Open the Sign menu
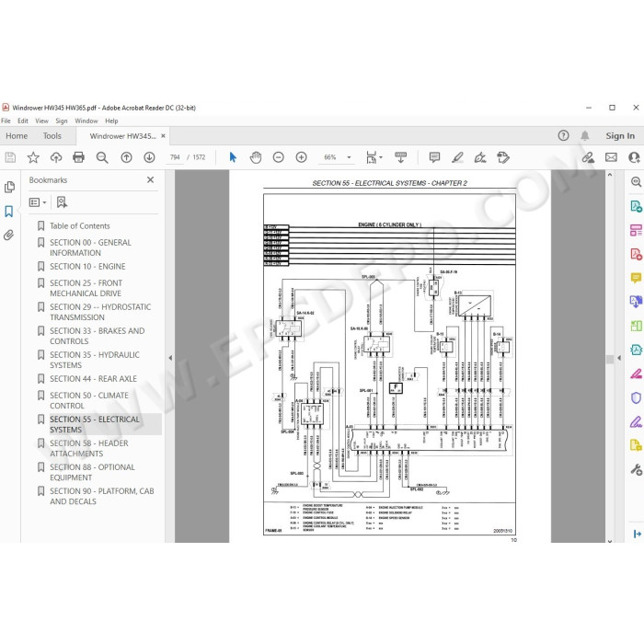The width and height of the screenshot is (644, 644). pyautogui.click(x=62, y=121)
